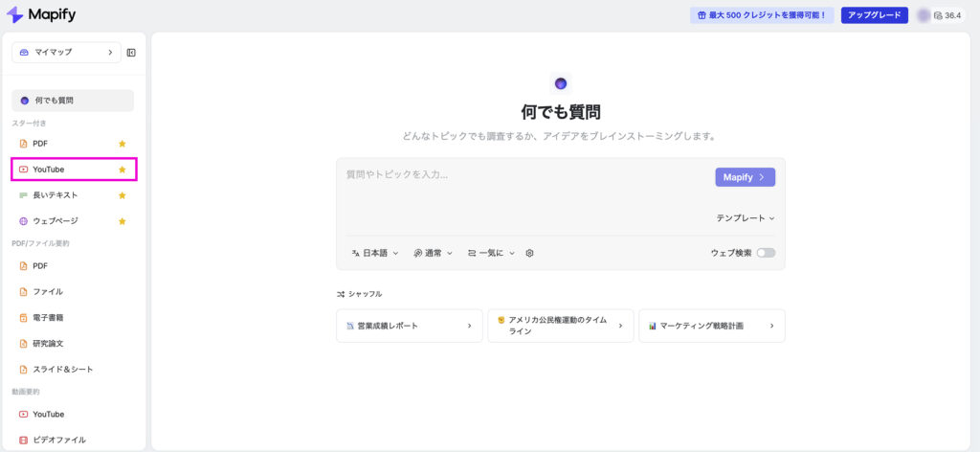The image size is (980, 452).
Task: Collapse the sidebar panel icon
Action: click(131, 53)
